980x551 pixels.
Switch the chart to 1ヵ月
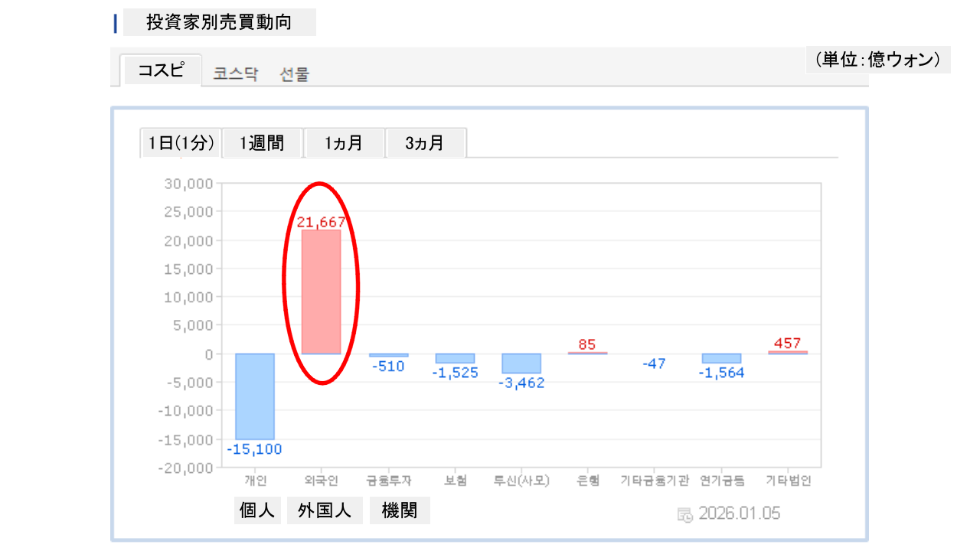point(344,143)
